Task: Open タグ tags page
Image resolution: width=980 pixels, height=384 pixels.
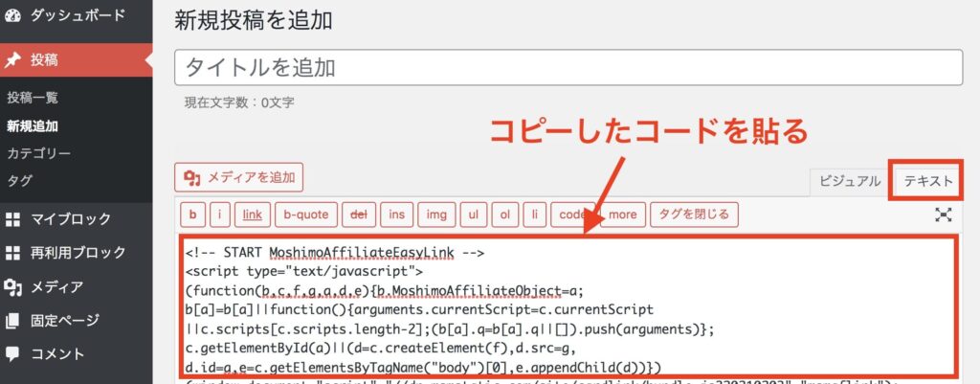Action: pos(19,181)
